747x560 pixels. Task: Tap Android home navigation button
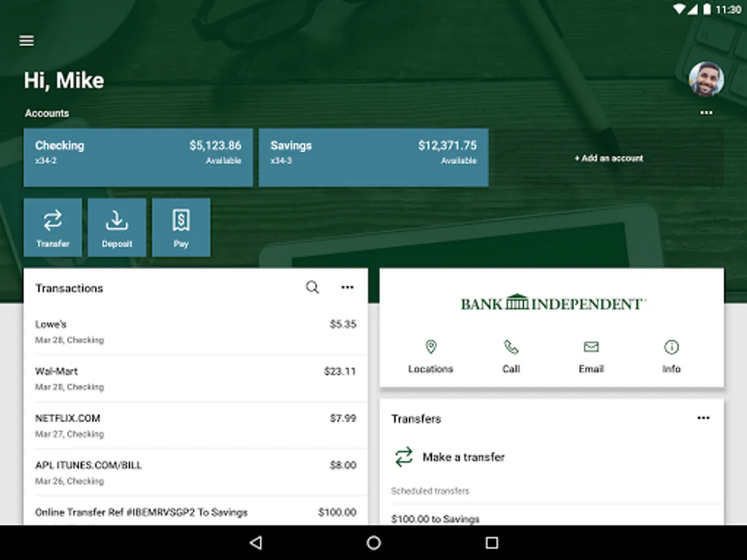tap(374, 543)
